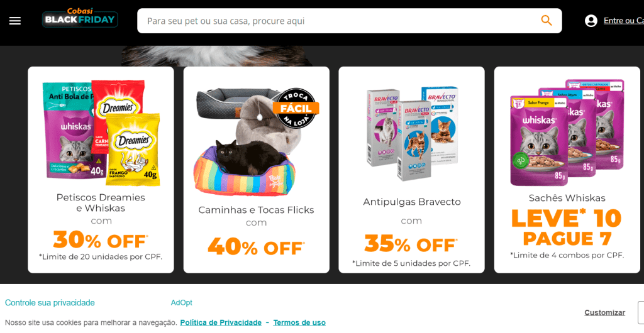Click the AdOpt provider link

pos(182,303)
